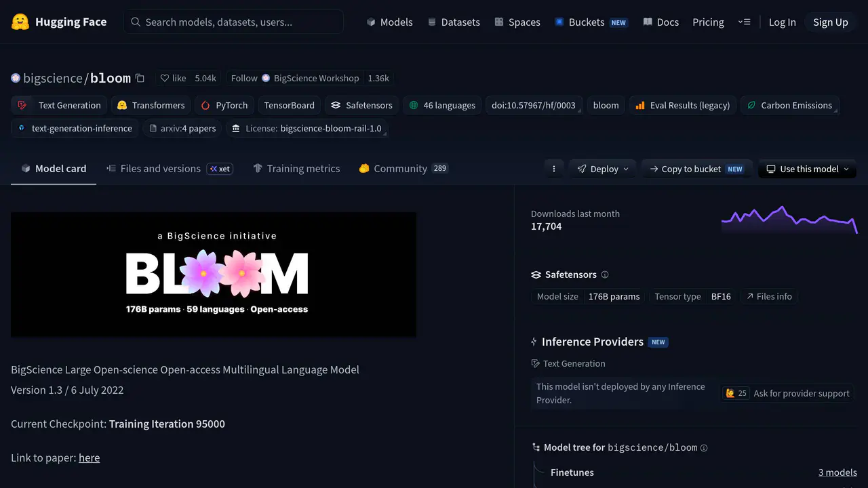The image size is (868, 488).
Task: Follow BigScience Workshop
Action: click(294, 78)
